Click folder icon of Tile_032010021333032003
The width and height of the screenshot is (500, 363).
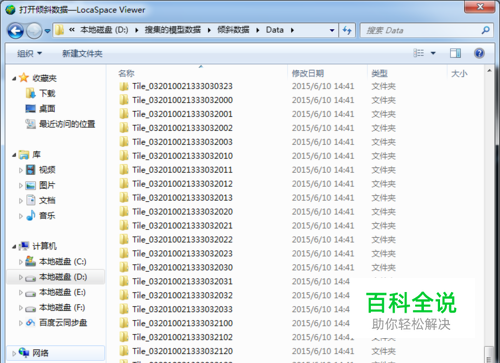(124, 142)
